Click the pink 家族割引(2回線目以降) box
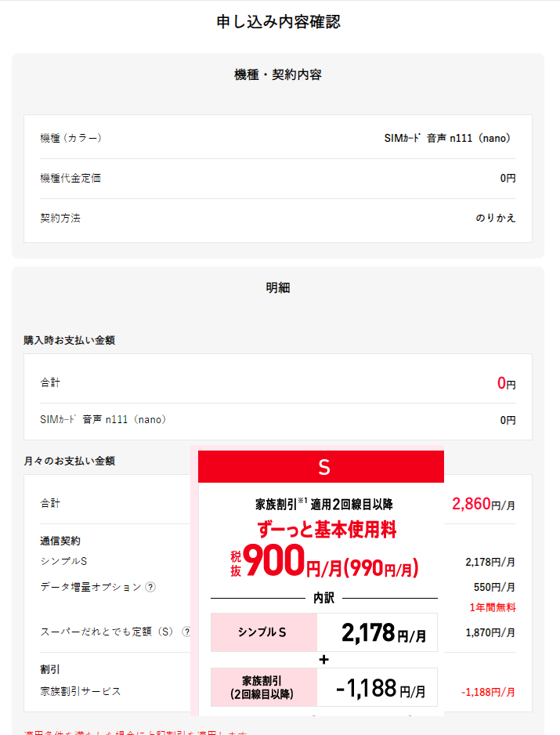Viewport: 560px width, 735px height. pos(264,687)
